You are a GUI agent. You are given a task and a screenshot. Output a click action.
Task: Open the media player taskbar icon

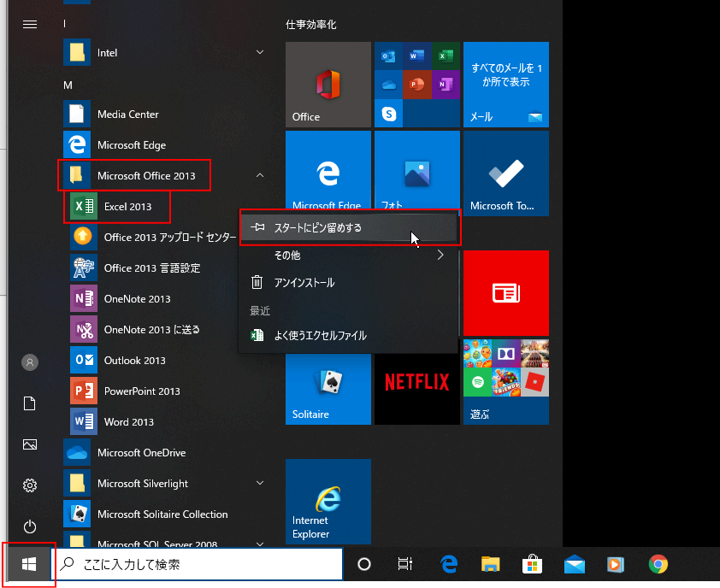616,564
